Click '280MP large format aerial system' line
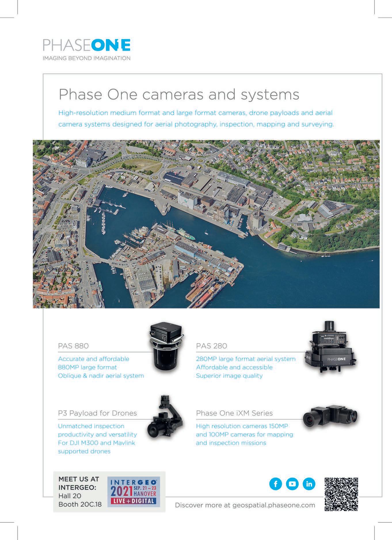392x540 pixels. coord(246,359)
